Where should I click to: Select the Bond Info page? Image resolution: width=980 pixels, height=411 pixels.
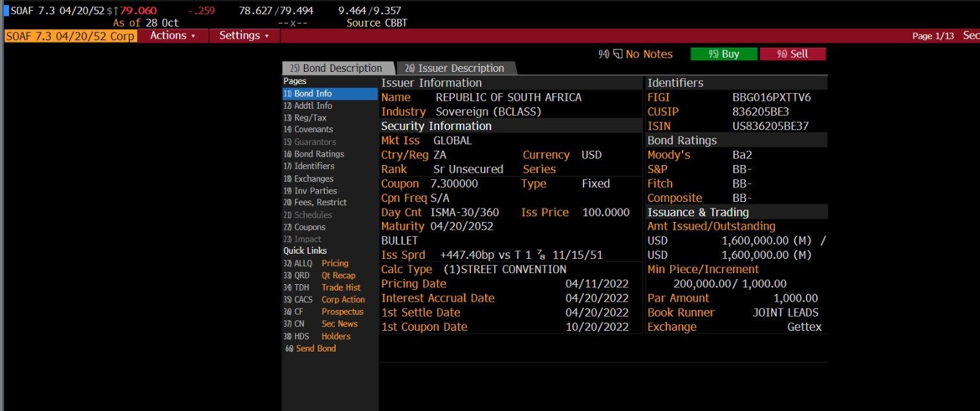click(330, 94)
